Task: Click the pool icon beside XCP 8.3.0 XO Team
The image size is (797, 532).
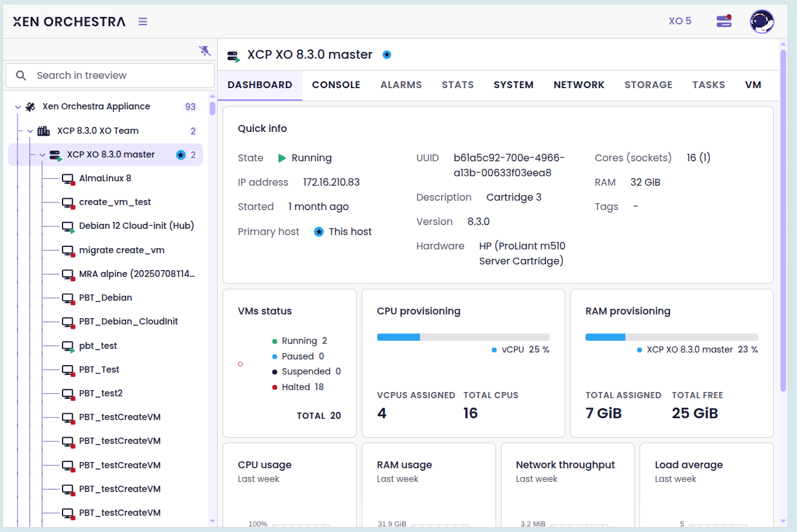Action: point(43,131)
